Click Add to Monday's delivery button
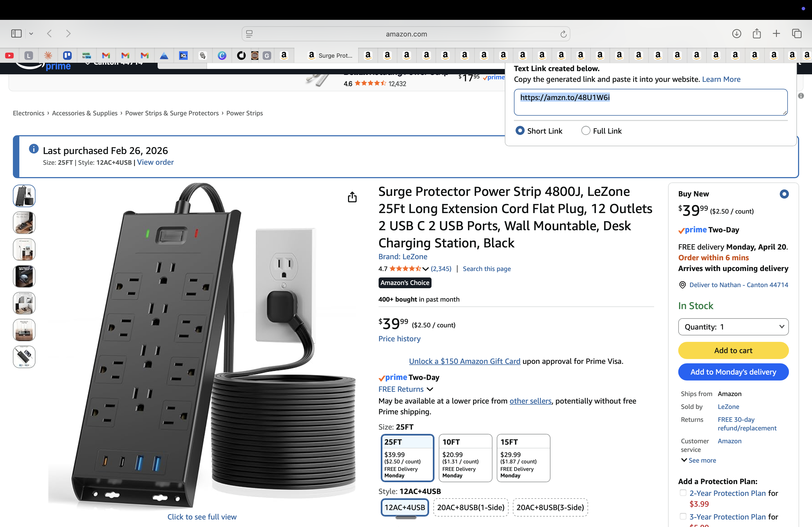This screenshot has width=812, height=527. 733,372
